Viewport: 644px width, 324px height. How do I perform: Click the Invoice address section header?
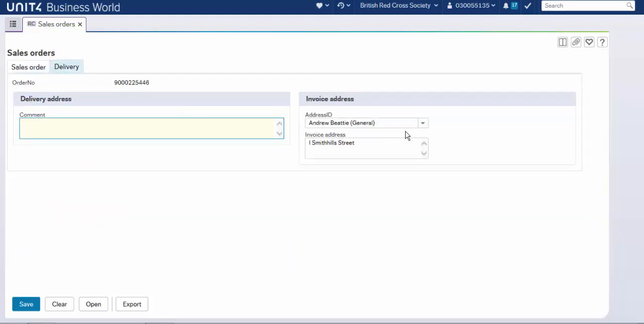click(x=437, y=99)
